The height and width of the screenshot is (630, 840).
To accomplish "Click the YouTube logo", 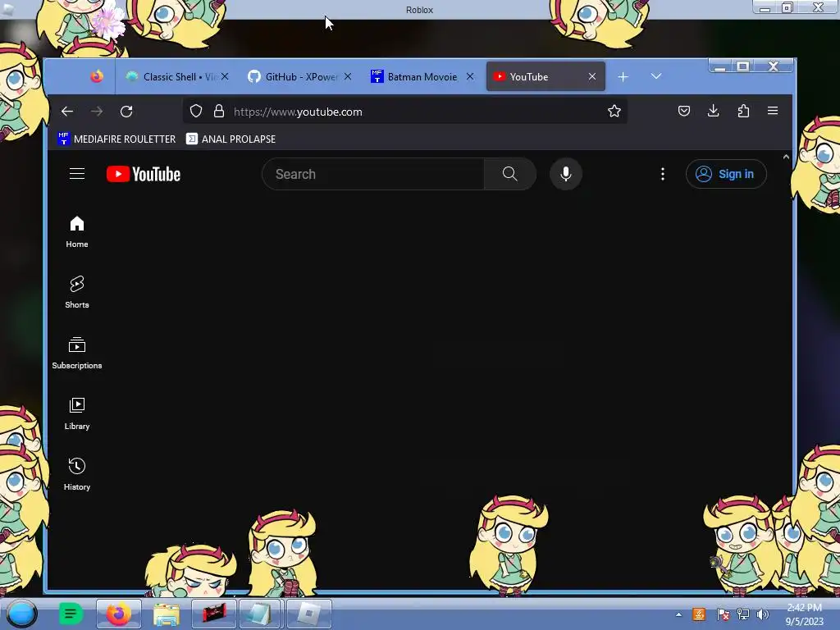I will 144,174.
